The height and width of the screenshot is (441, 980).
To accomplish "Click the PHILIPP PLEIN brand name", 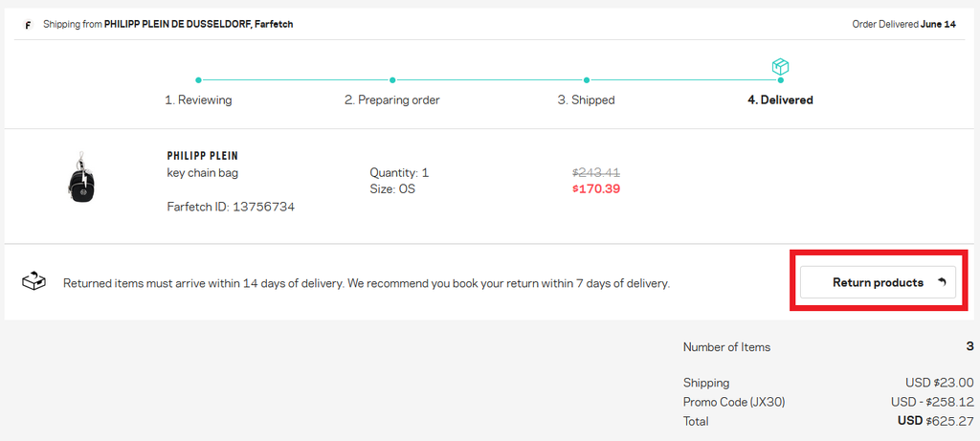I will [203, 156].
